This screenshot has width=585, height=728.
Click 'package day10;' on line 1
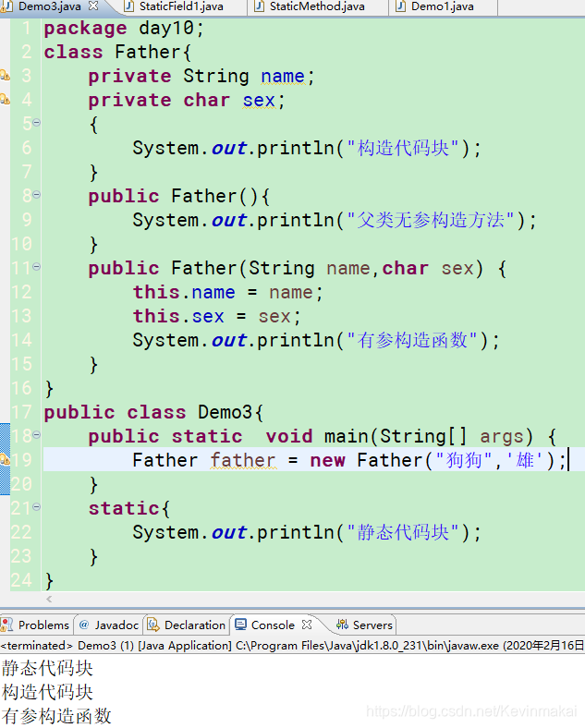pos(124,29)
